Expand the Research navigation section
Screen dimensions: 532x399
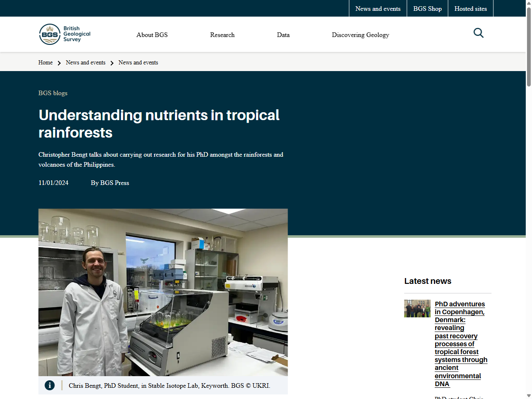click(x=222, y=35)
